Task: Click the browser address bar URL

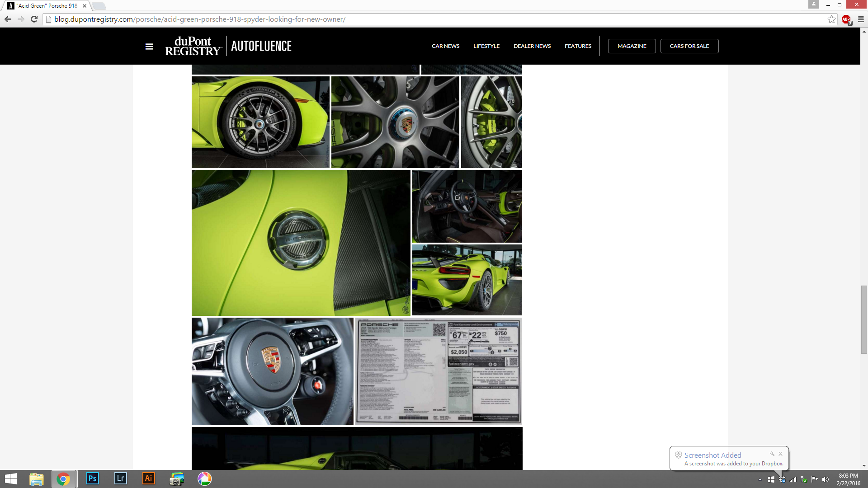Action: click(x=200, y=19)
